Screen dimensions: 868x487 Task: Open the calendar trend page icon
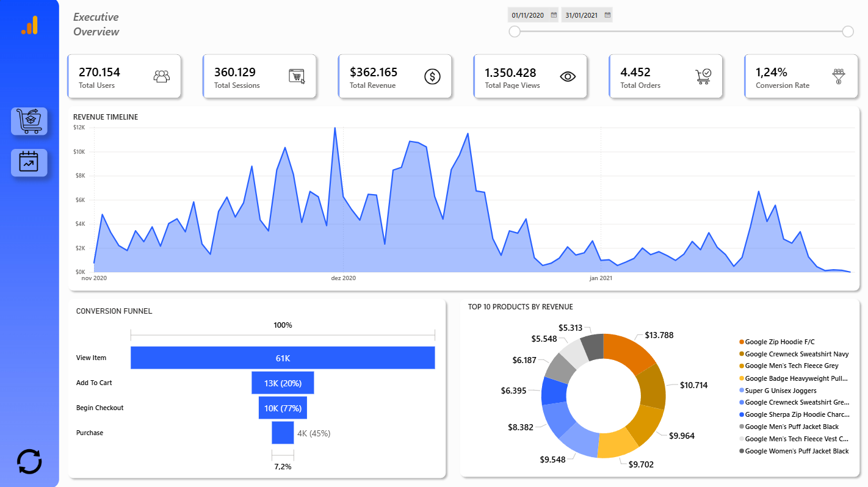pyautogui.click(x=29, y=162)
